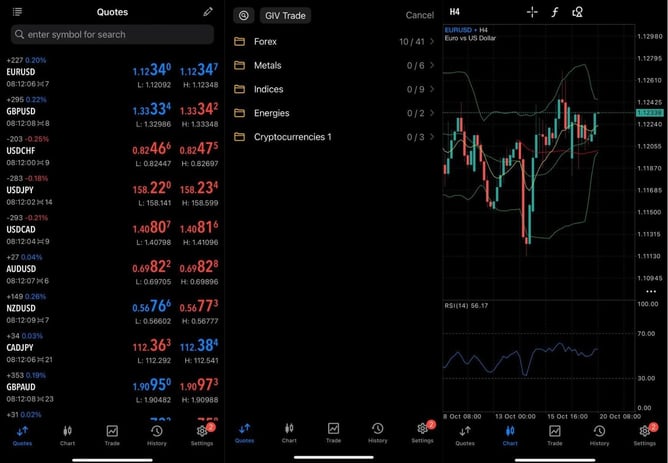Open the Cryptocurrencies 1 folder icon
The width and height of the screenshot is (668, 463).
pos(239,137)
